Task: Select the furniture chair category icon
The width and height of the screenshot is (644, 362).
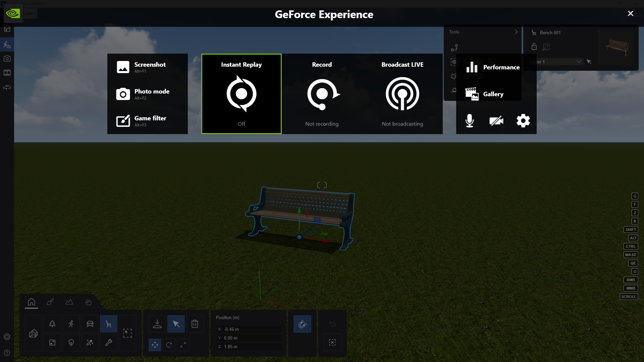Action: point(108,324)
